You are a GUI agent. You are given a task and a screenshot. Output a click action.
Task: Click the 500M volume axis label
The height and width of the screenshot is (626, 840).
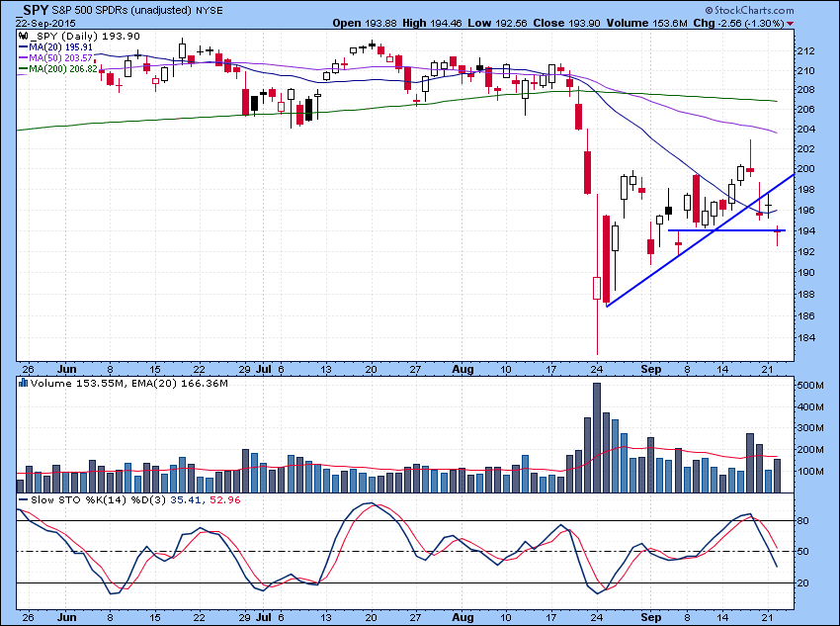[x=811, y=386]
